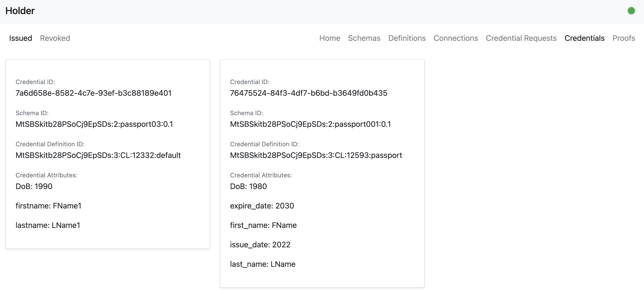The image size is (644, 294).
Task: Click the Holder title heading
Action: [x=20, y=11]
